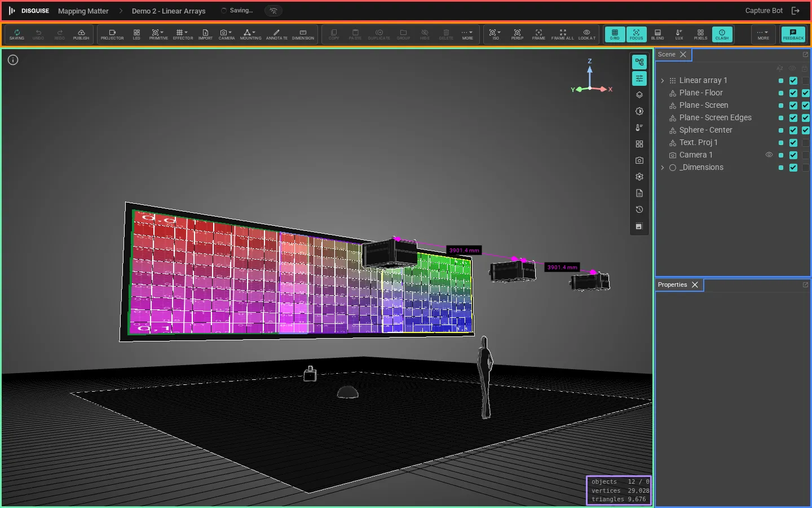812x508 pixels.
Task: Expand the _Dimensions group
Action: pyautogui.click(x=663, y=168)
